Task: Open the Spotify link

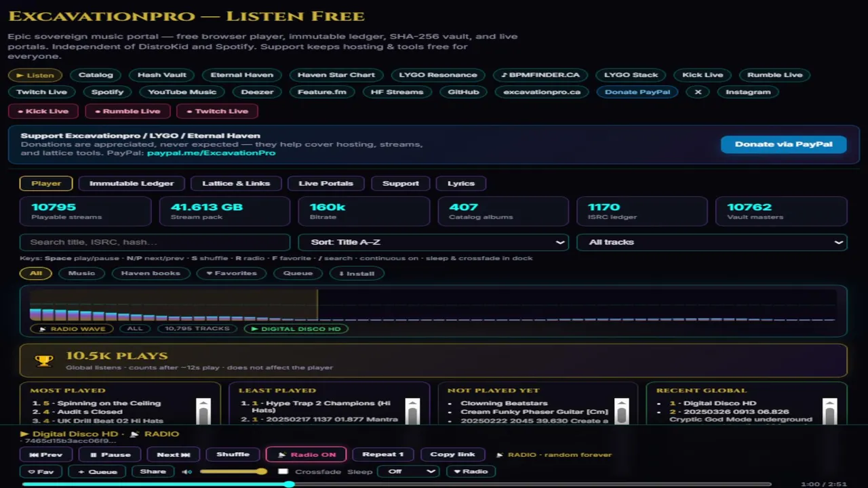Action: 108,92
